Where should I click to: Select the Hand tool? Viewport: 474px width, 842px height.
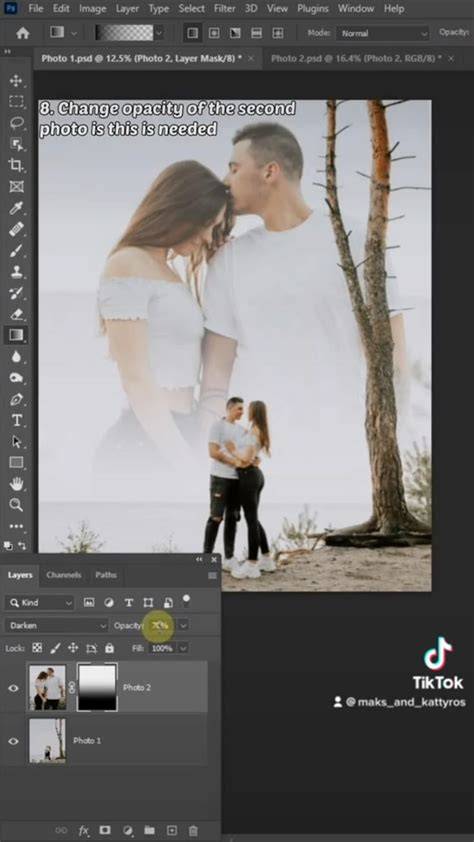(16, 484)
